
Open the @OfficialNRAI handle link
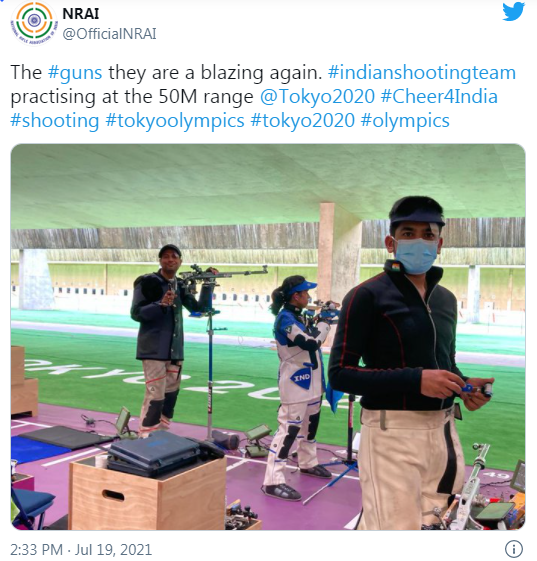(x=109, y=34)
